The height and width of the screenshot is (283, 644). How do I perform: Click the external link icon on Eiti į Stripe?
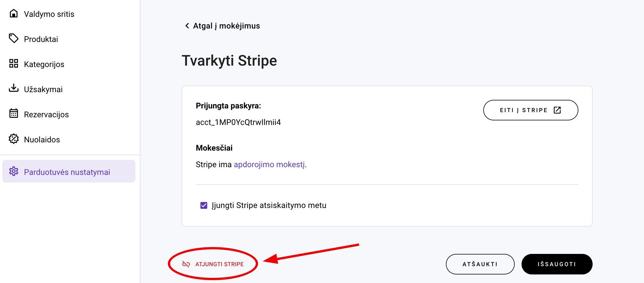tap(557, 110)
